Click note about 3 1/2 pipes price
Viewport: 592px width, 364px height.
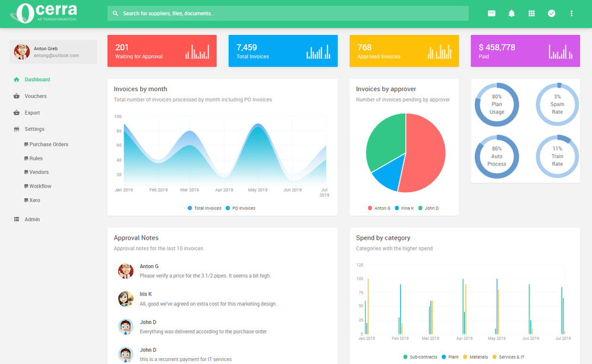click(x=205, y=276)
